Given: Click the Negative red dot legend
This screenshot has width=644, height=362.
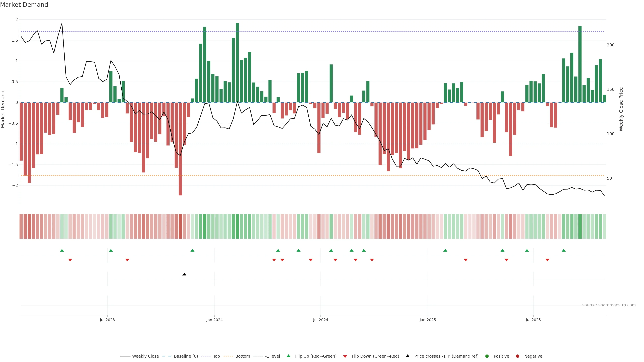Looking at the screenshot, I should point(518,356).
